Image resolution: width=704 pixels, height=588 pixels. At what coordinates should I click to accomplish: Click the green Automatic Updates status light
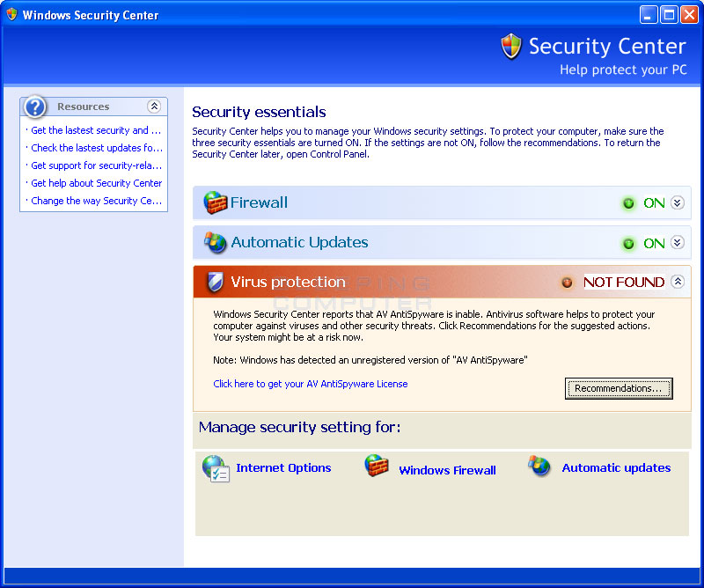pos(628,244)
